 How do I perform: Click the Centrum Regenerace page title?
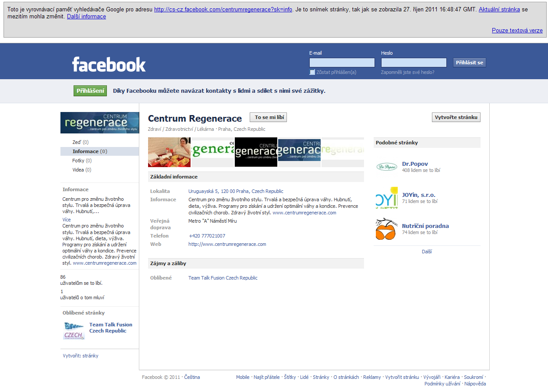195,119
